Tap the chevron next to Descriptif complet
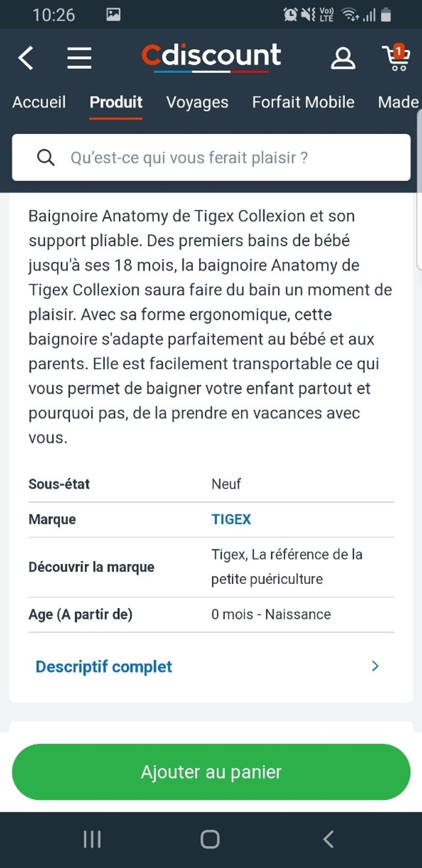 [374, 667]
